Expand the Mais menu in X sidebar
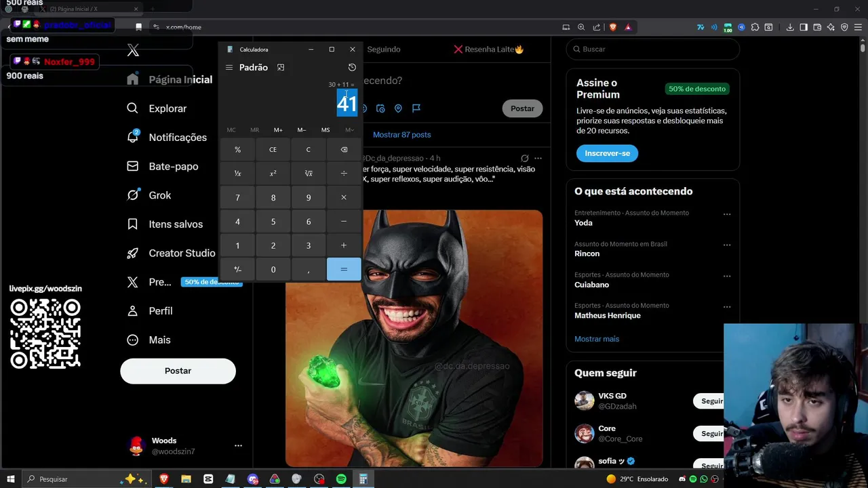The image size is (868, 488). pyautogui.click(x=149, y=340)
